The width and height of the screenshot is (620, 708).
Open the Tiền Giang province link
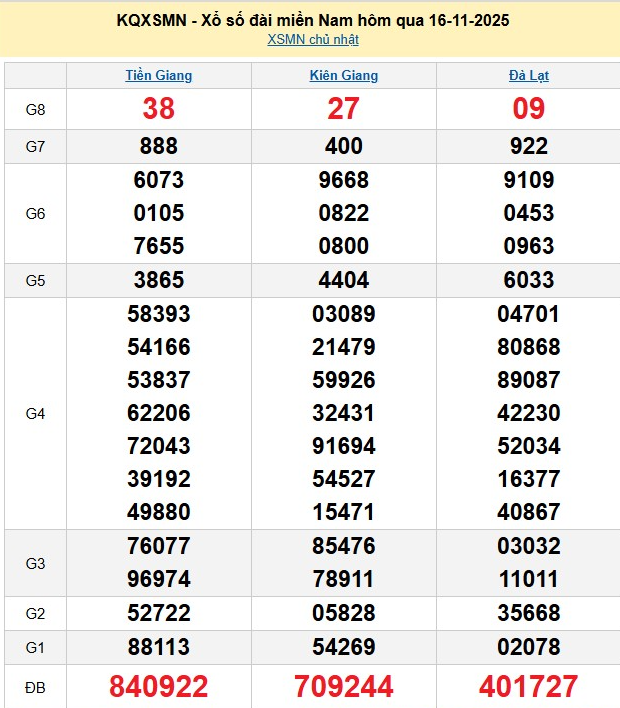159,75
